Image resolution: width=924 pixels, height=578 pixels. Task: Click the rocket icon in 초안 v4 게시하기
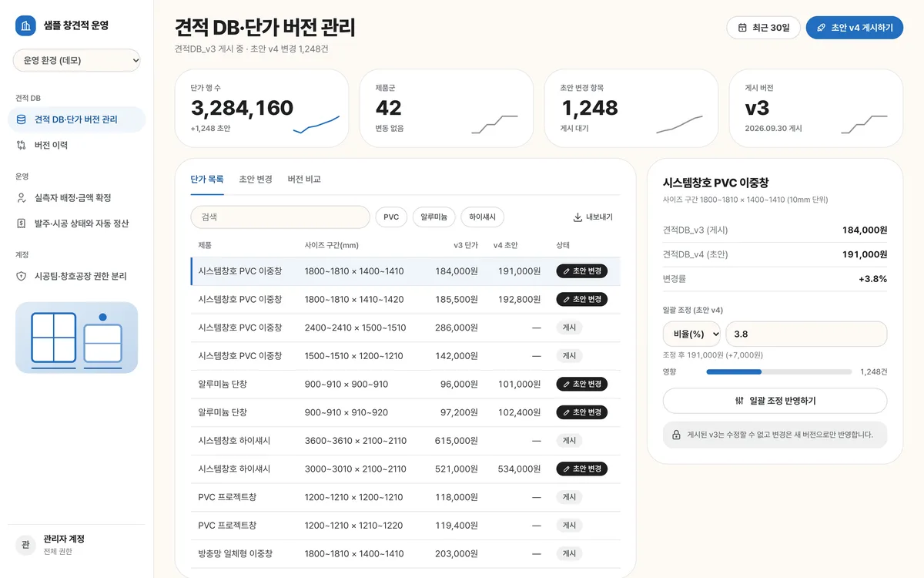(822, 28)
